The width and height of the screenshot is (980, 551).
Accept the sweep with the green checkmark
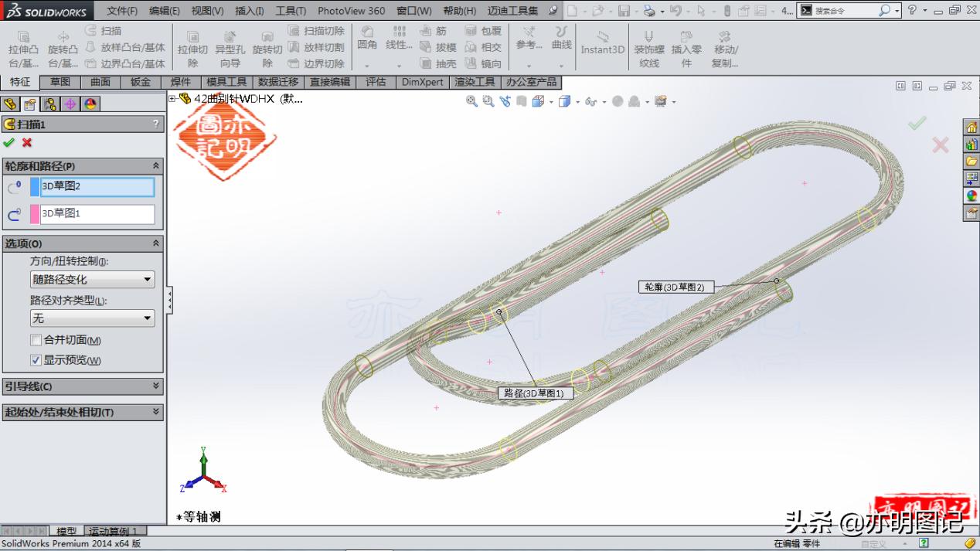pos(10,143)
